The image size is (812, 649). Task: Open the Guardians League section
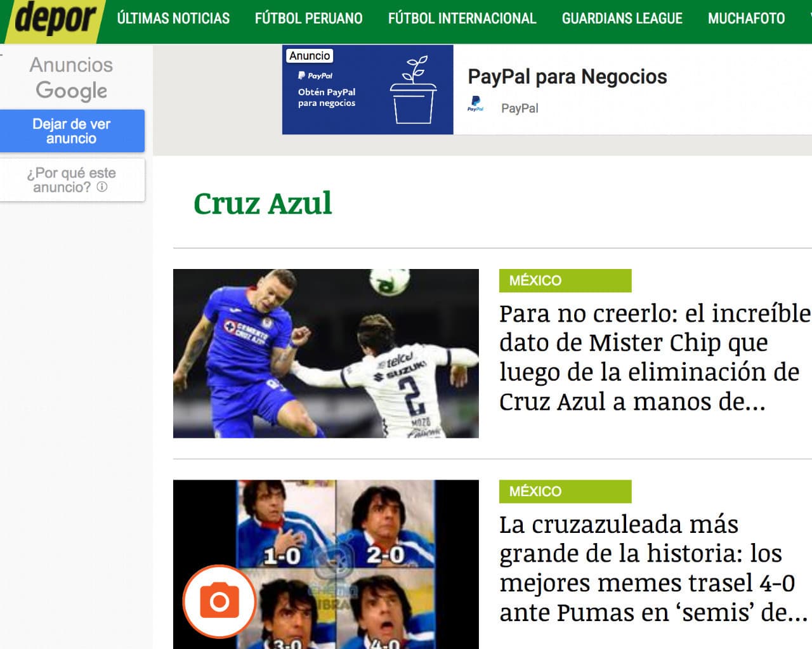tap(622, 18)
